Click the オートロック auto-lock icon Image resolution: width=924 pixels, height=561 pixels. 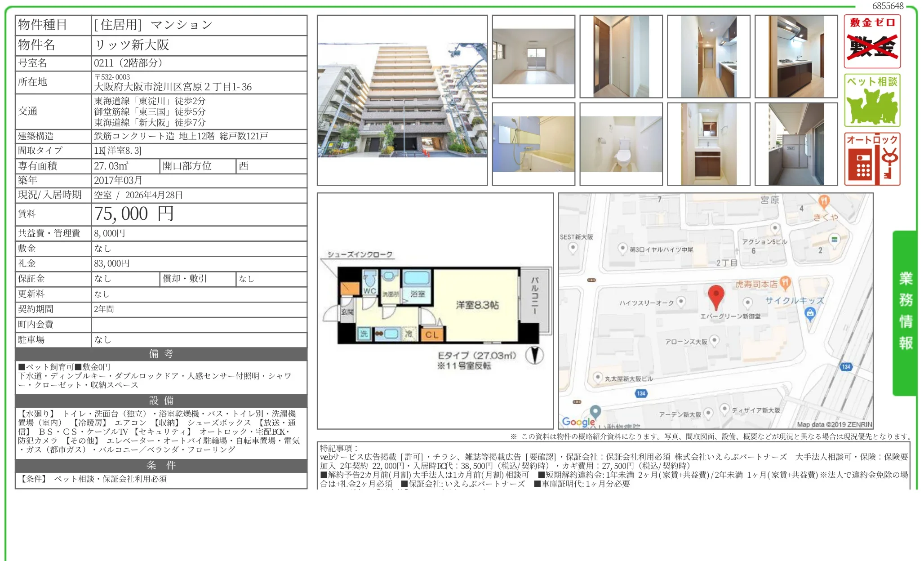pyautogui.click(x=872, y=159)
